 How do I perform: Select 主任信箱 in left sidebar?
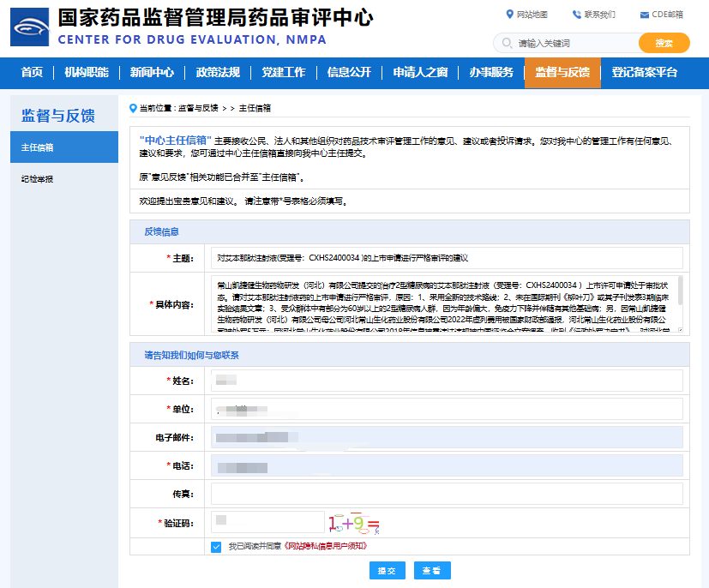(x=64, y=147)
